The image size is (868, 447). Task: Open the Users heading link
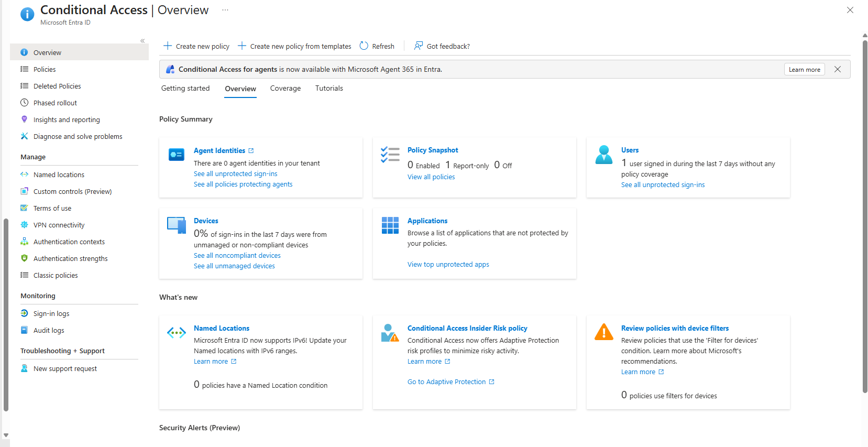[630, 150]
